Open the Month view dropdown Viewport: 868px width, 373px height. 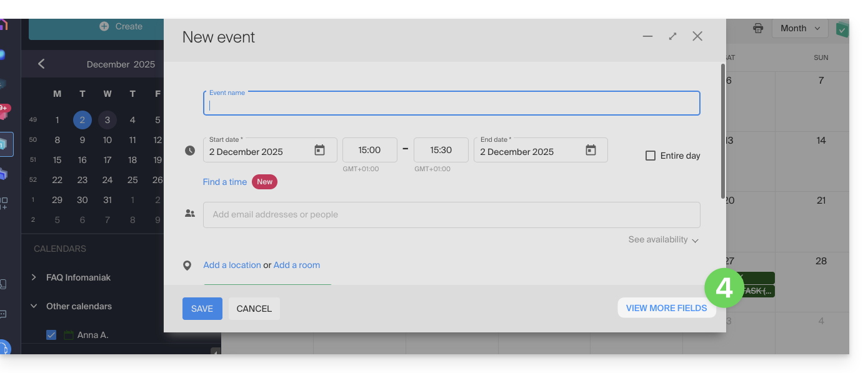[x=800, y=28]
